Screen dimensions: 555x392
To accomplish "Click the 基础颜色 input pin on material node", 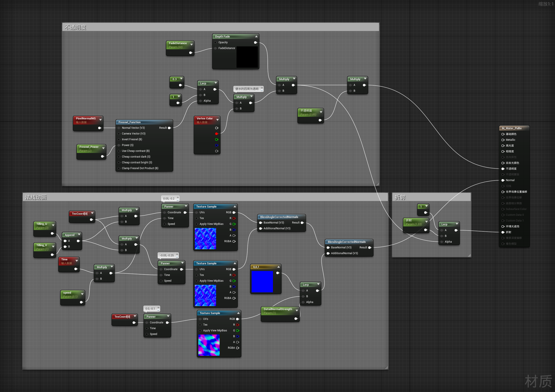I will click(503, 134).
